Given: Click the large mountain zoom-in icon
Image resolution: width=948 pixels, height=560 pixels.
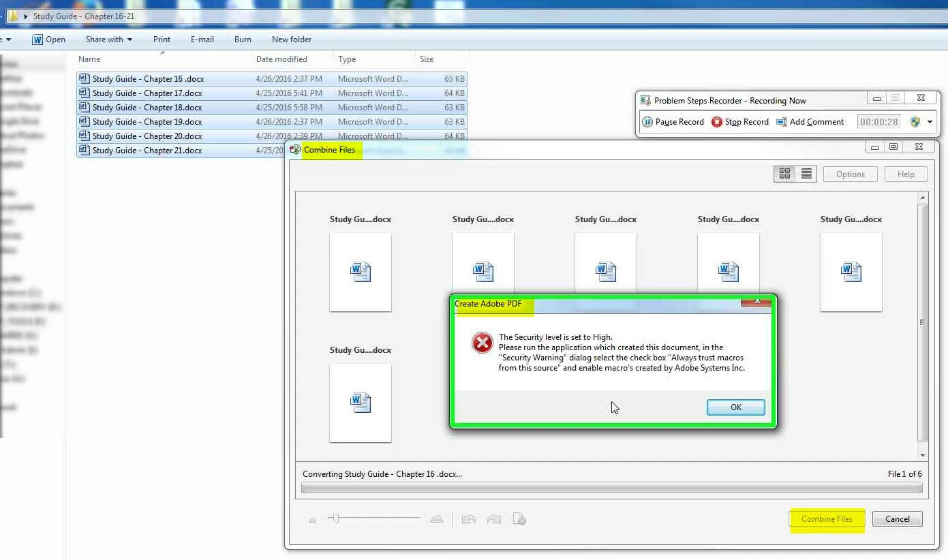Looking at the screenshot, I should [x=437, y=519].
